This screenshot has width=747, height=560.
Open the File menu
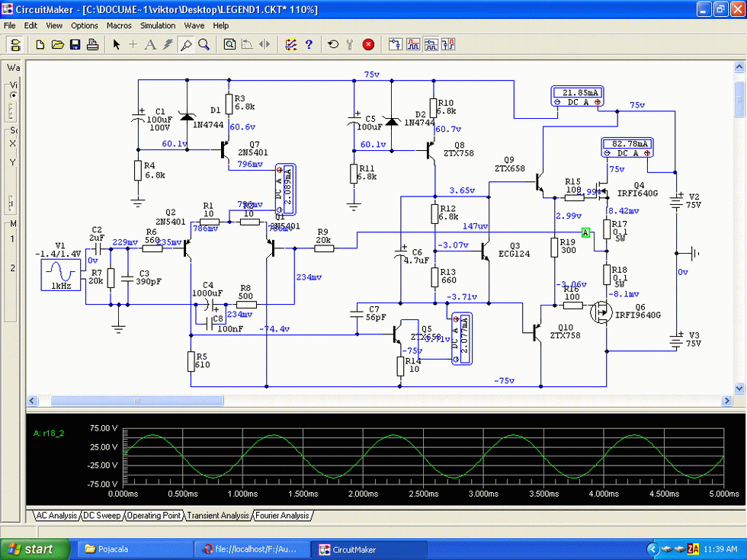pyautogui.click(x=9, y=26)
